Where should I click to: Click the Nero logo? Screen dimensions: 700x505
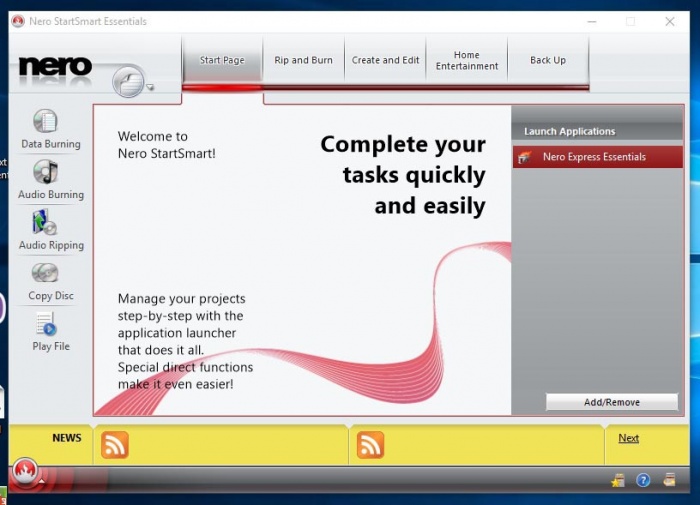[55, 67]
